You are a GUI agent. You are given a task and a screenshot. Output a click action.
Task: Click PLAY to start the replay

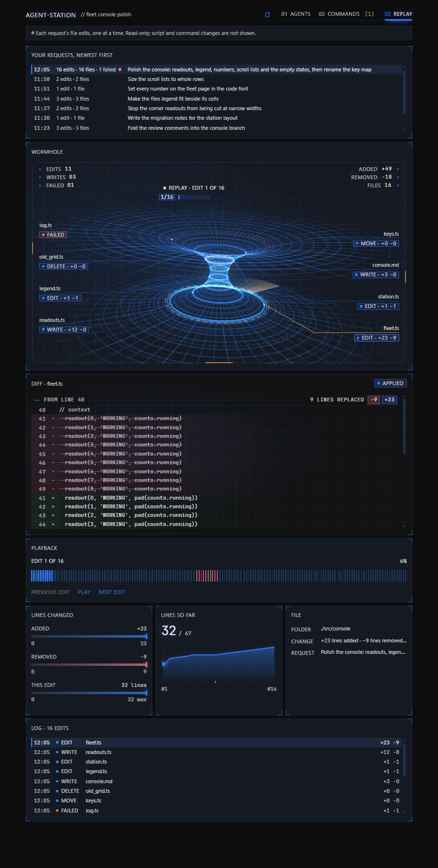(84, 592)
